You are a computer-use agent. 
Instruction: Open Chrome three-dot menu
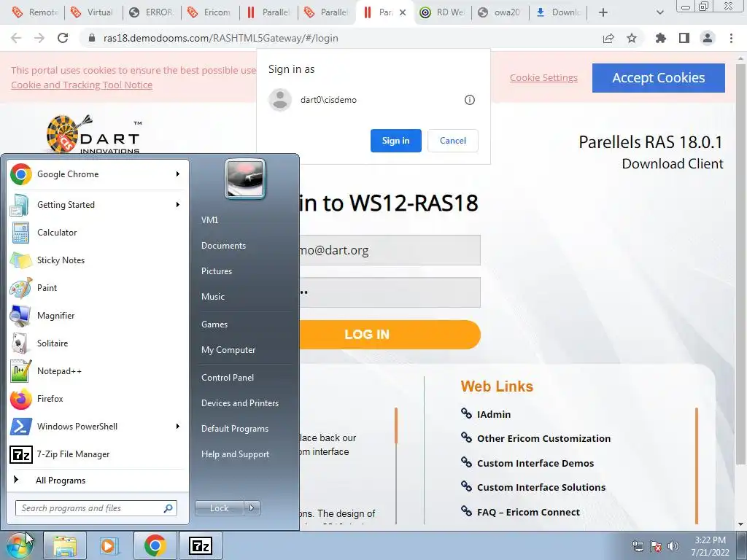click(x=731, y=38)
